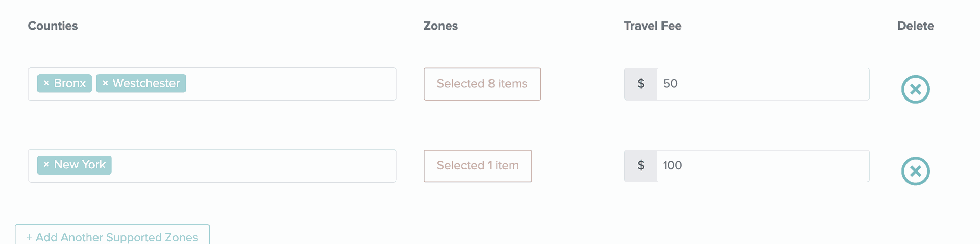This screenshot has height=244, width=980.
Task: Click the Counties column header
Action: click(53, 26)
